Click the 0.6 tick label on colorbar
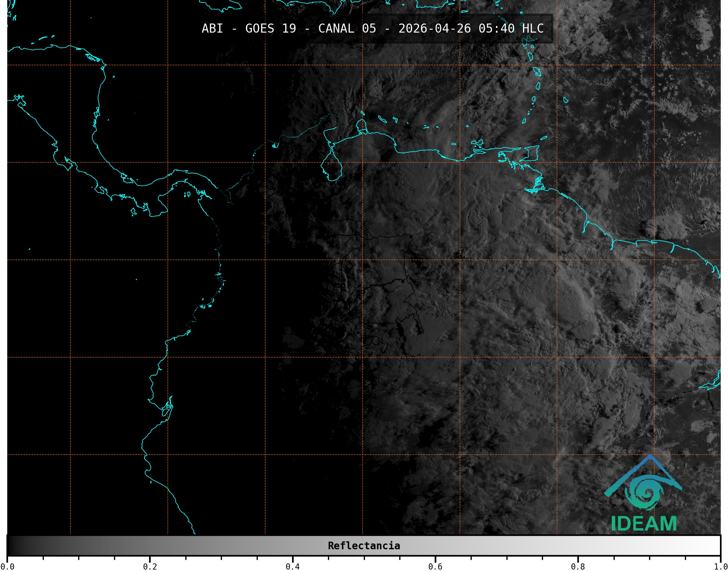The height and width of the screenshot is (571, 728). click(435, 567)
